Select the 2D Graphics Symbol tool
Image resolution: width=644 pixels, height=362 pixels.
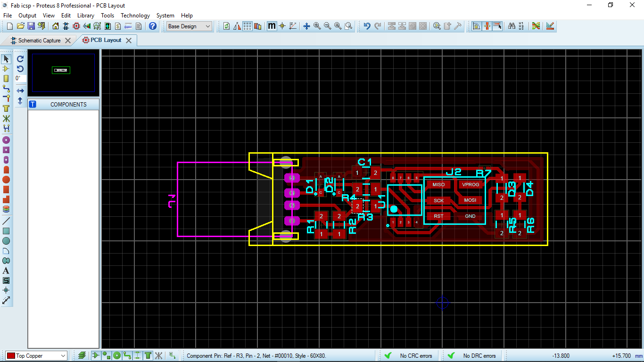6,280
